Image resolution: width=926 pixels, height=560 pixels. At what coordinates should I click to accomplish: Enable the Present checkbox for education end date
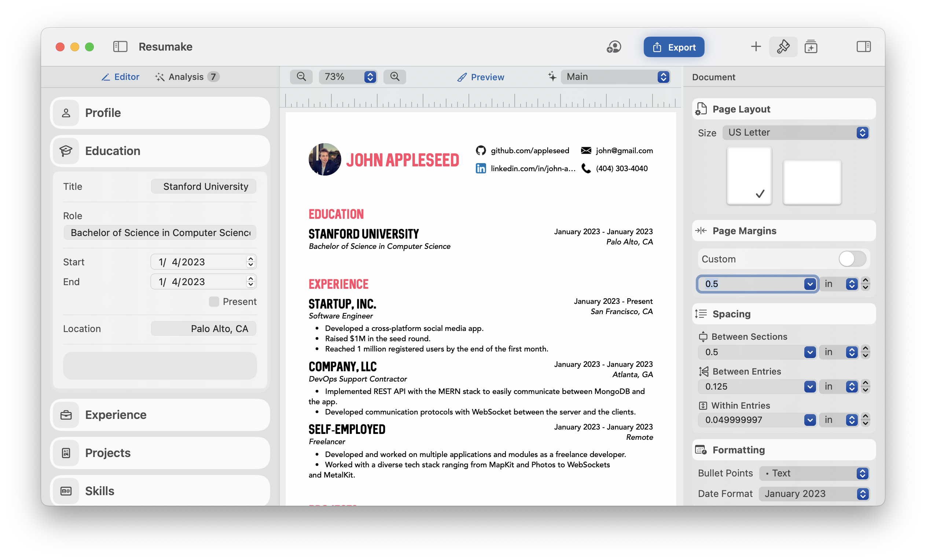pos(214,301)
